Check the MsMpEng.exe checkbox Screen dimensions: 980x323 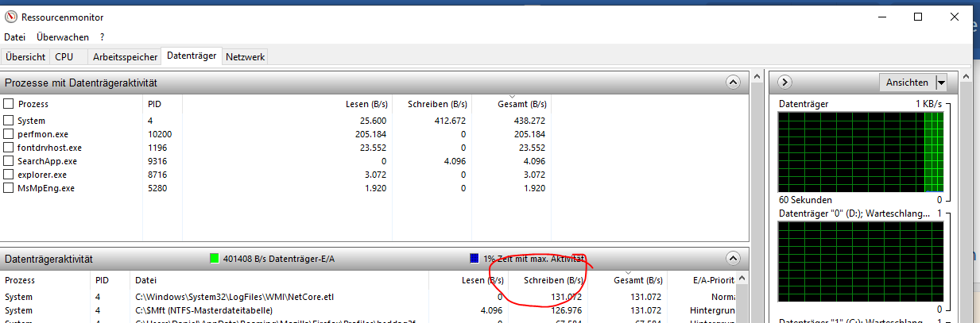click(9, 188)
